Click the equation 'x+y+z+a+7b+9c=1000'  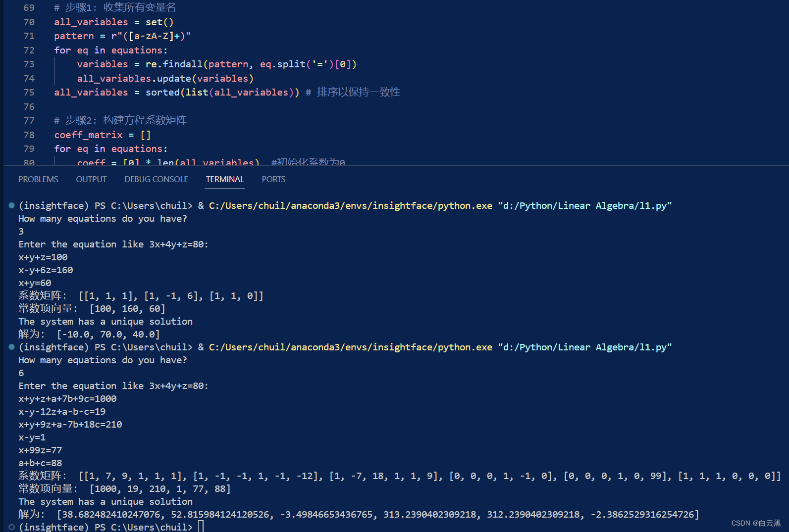(x=67, y=398)
